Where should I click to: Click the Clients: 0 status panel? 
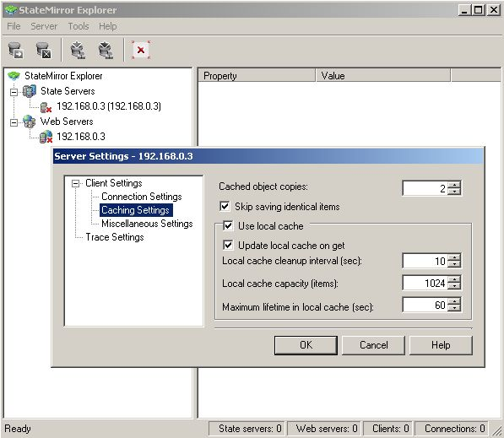pyautogui.click(x=388, y=429)
